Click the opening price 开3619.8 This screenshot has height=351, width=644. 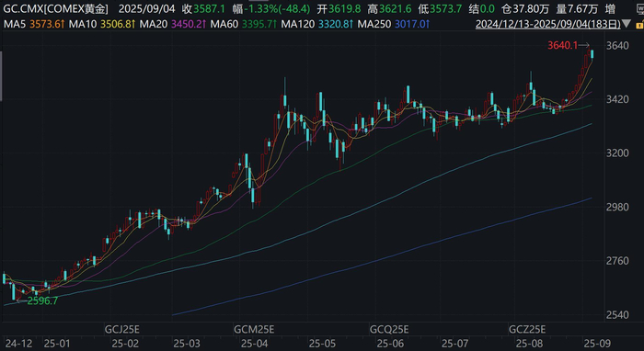[x=340, y=8]
